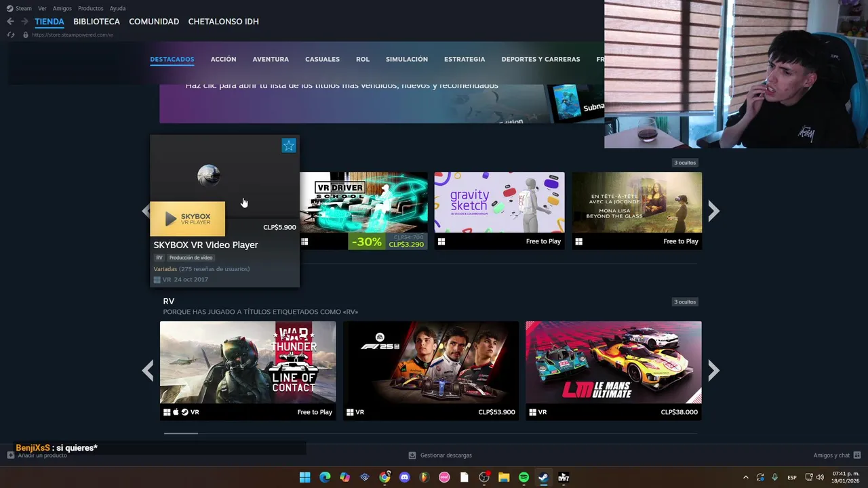
Task: Click the discovery queue banner
Action: [x=382, y=104]
